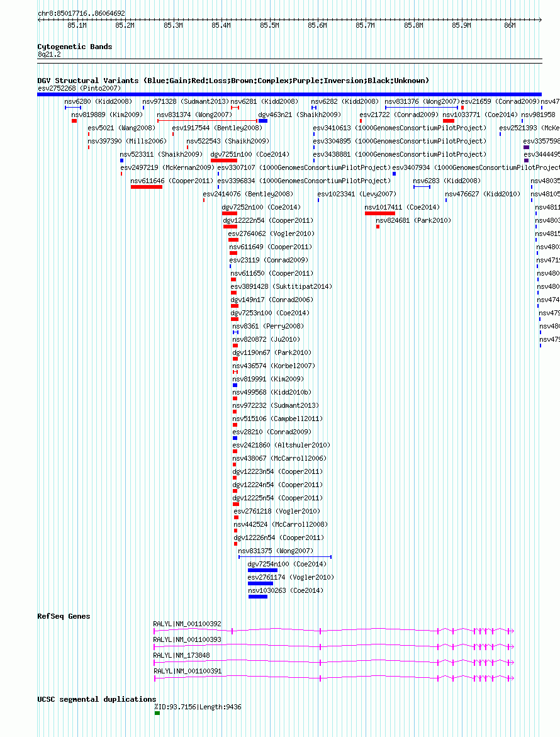The width and height of the screenshot is (560, 737).
Task: Open dgv149n17 (Conrad2006) variant
Action: point(272,300)
